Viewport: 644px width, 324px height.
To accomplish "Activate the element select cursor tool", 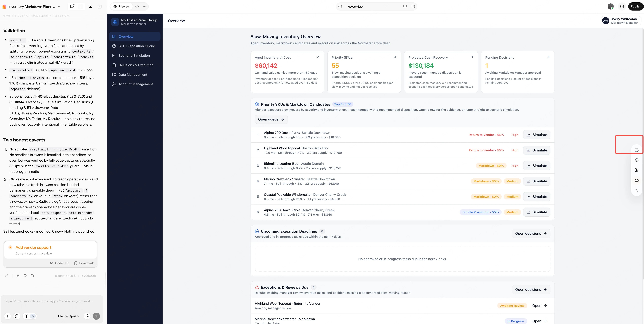I will (637, 150).
